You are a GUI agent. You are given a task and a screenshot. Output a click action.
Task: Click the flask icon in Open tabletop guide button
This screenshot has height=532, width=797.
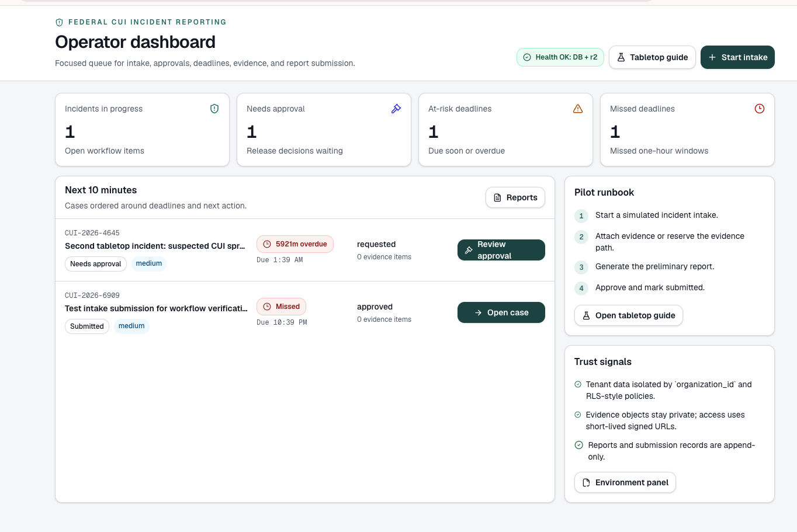tap(586, 315)
